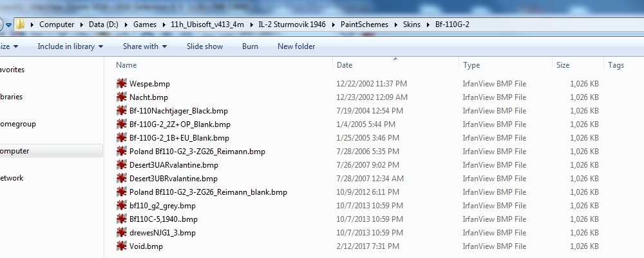Select the Wespe.bmp file name

[x=149, y=84]
